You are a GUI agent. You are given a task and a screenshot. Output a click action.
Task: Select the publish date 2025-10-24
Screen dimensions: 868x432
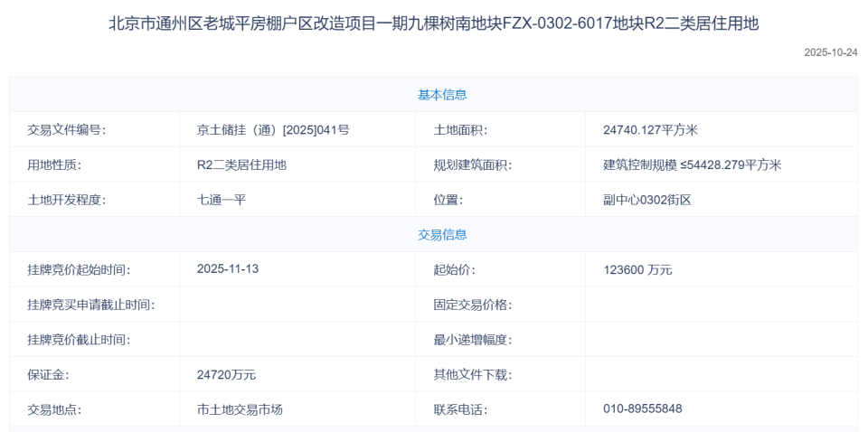pyautogui.click(x=830, y=52)
